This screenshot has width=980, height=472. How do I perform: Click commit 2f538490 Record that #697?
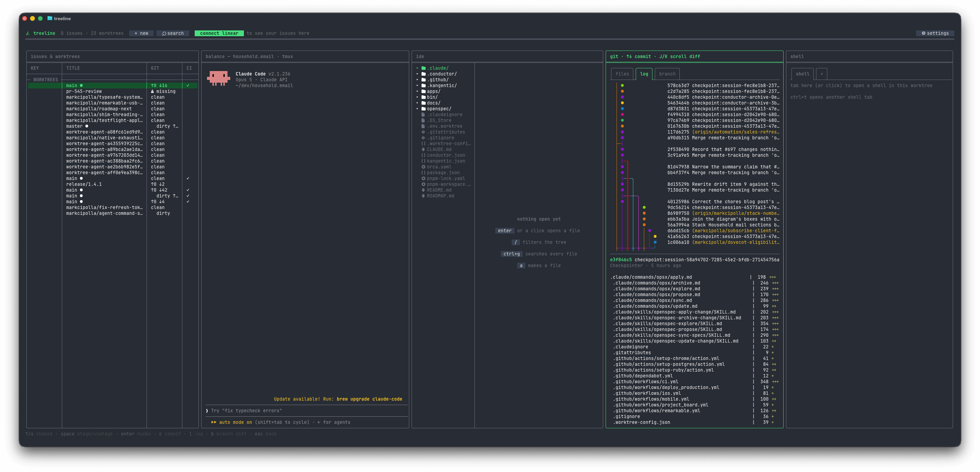(723, 150)
